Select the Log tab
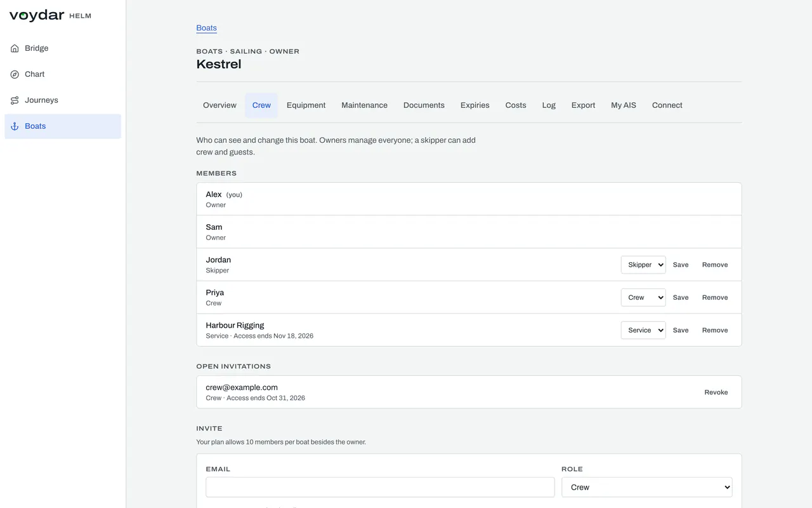812x508 pixels. point(549,105)
